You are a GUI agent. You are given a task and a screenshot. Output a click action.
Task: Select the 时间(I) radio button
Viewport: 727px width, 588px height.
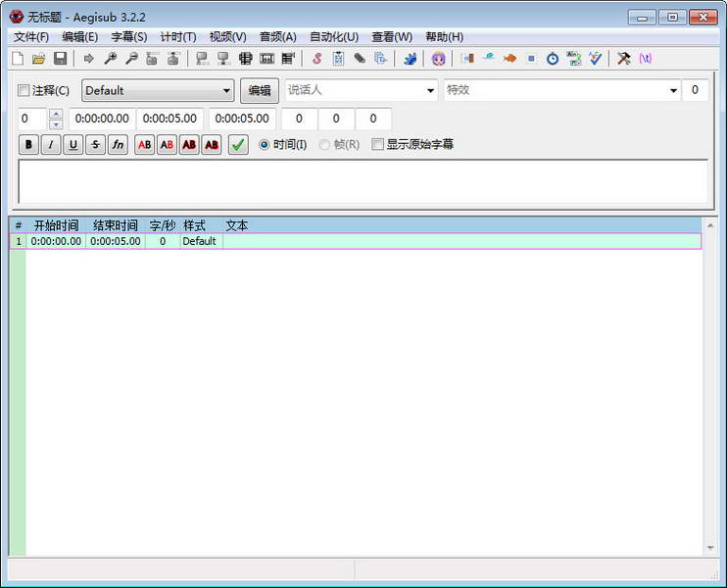coord(264,145)
